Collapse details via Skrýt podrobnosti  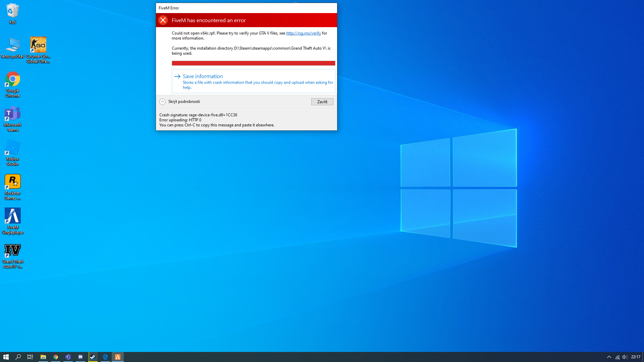click(x=180, y=102)
